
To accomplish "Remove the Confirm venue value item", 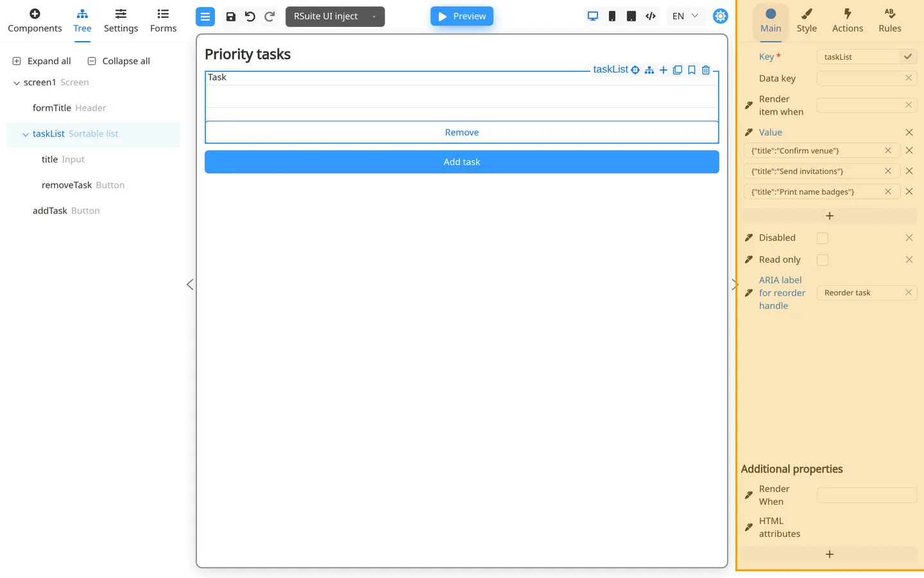I will pos(909,151).
